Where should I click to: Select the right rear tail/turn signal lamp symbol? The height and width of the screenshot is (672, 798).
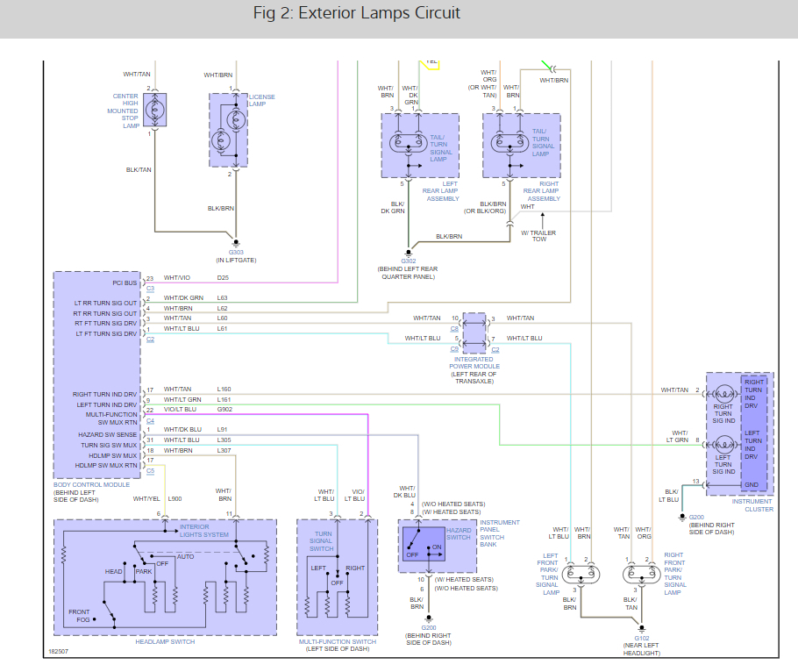click(x=509, y=142)
